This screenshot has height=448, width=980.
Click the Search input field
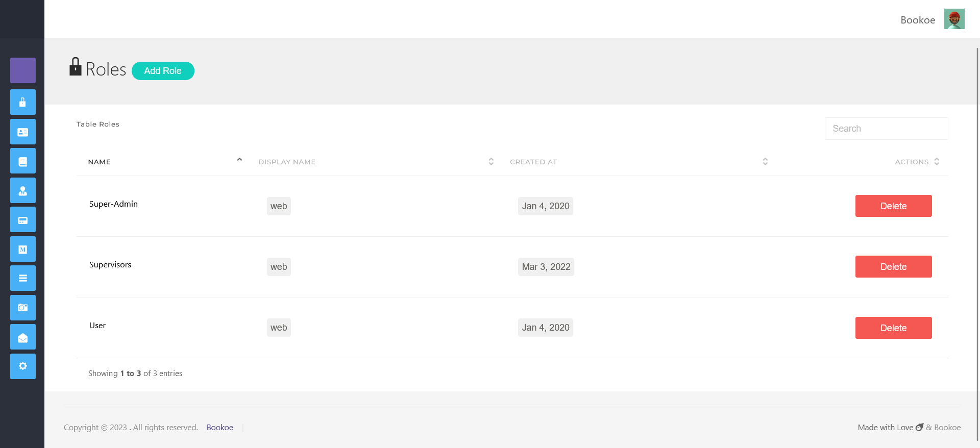(886, 129)
